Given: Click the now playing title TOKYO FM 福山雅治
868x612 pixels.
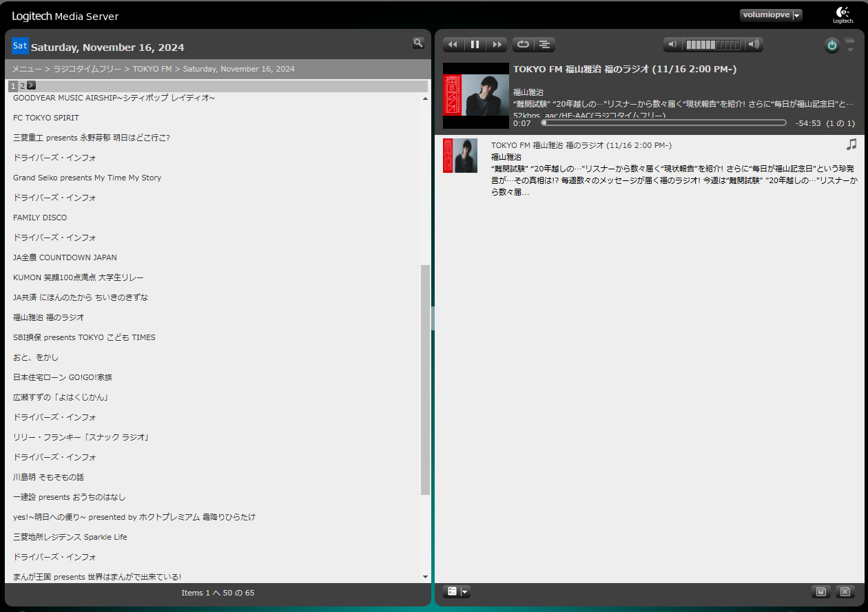Looking at the screenshot, I should click(x=625, y=69).
